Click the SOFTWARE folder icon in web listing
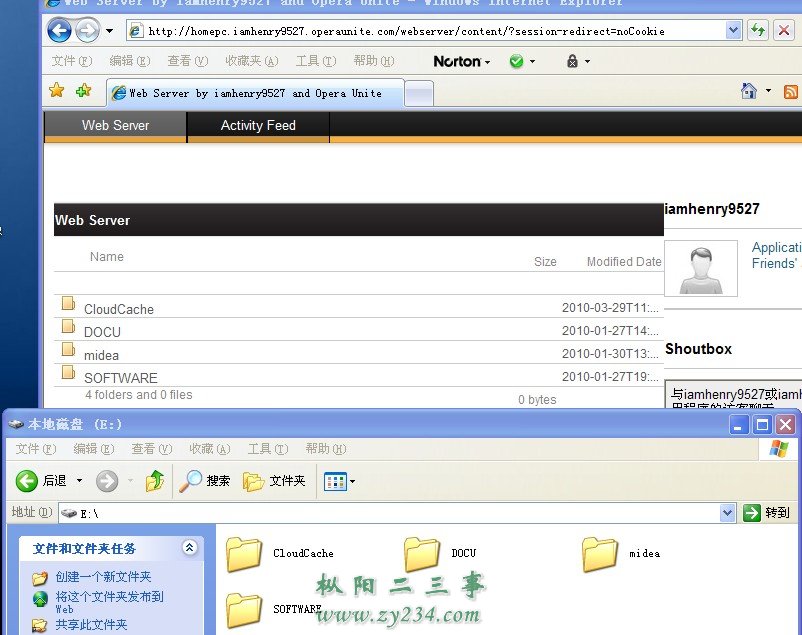The image size is (802, 635). tap(69, 371)
